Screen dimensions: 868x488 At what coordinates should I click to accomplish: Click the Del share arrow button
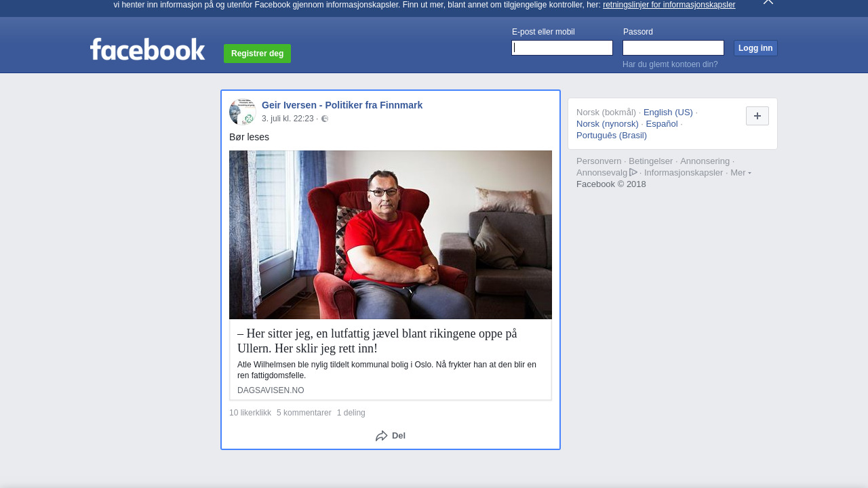click(x=391, y=436)
